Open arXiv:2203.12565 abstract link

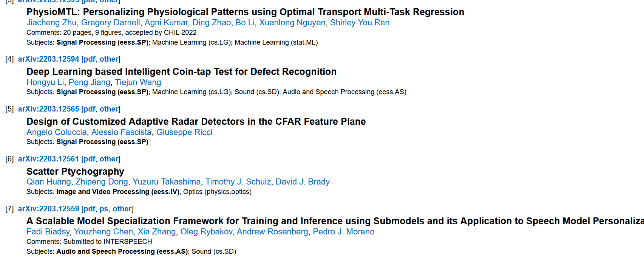(48, 109)
